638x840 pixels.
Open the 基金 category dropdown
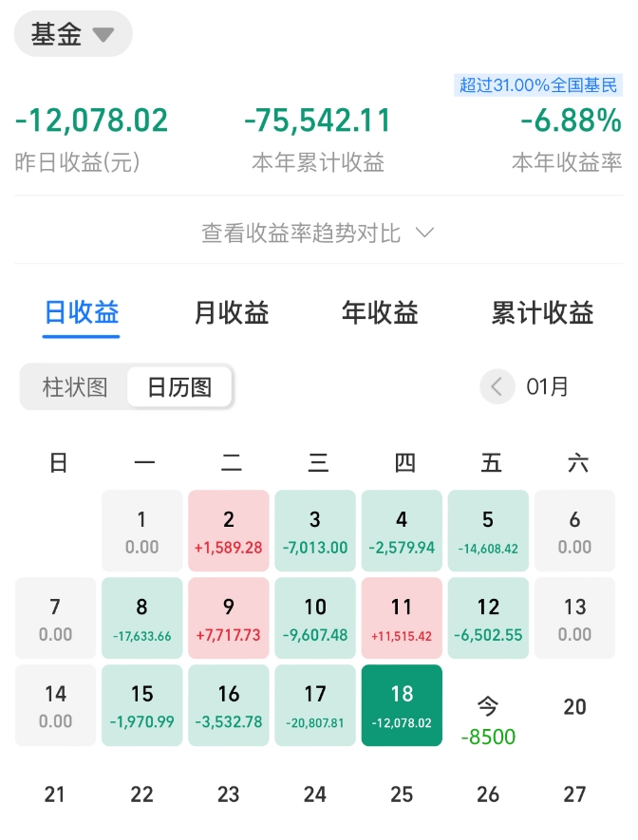73,34
